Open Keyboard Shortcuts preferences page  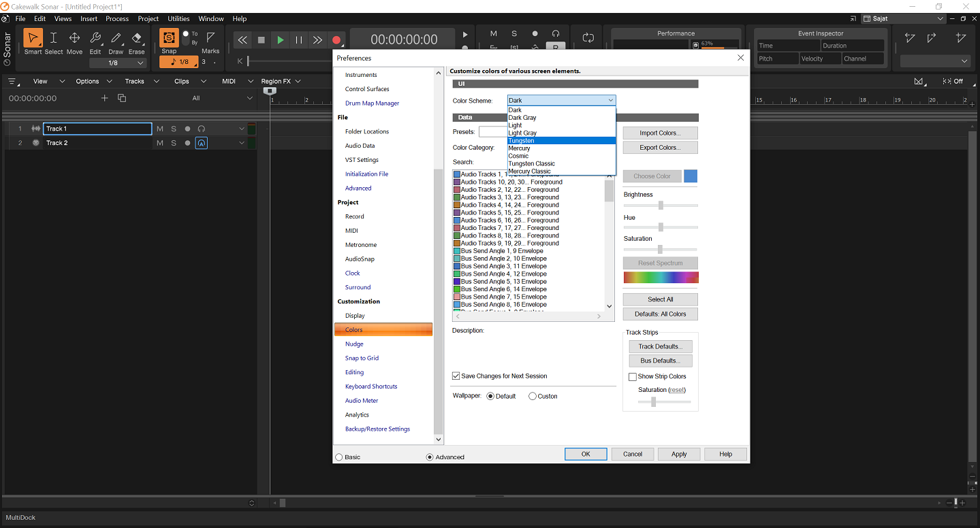pyautogui.click(x=371, y=386)
